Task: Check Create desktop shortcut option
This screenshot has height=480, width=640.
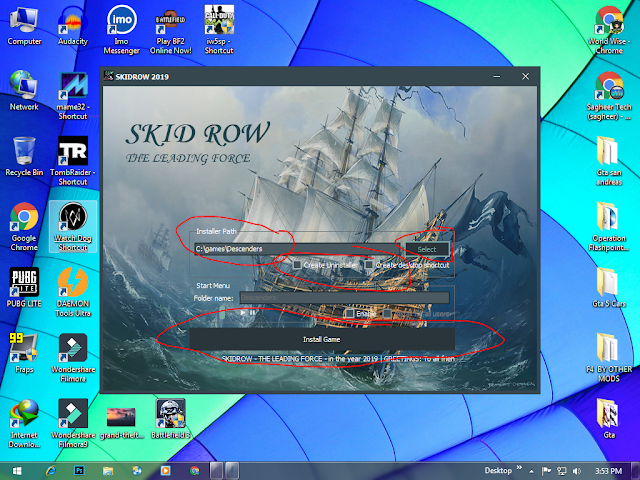Action: [369, 265]
